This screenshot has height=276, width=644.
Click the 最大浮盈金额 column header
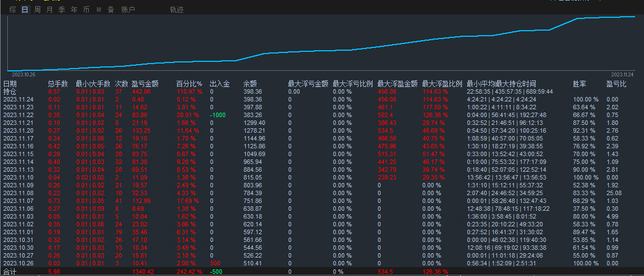[397, 84]
